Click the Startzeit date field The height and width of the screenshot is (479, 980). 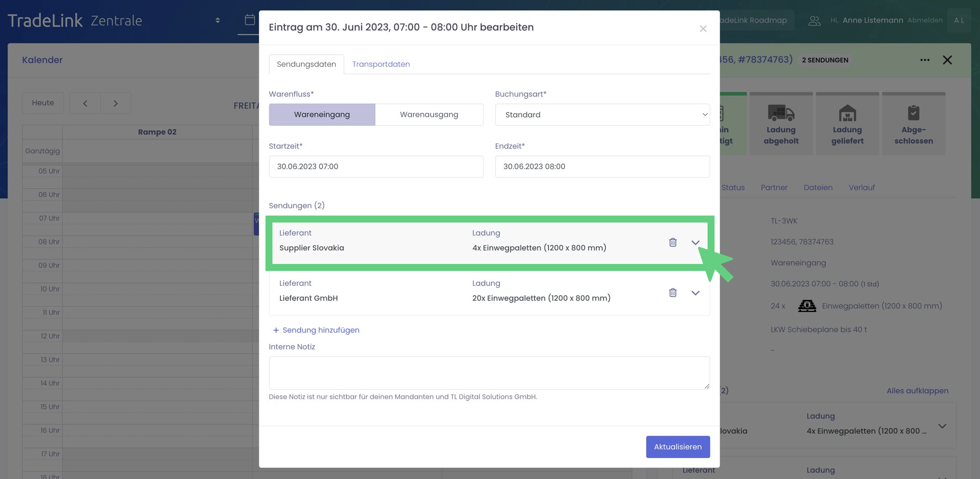click(376, 167)
